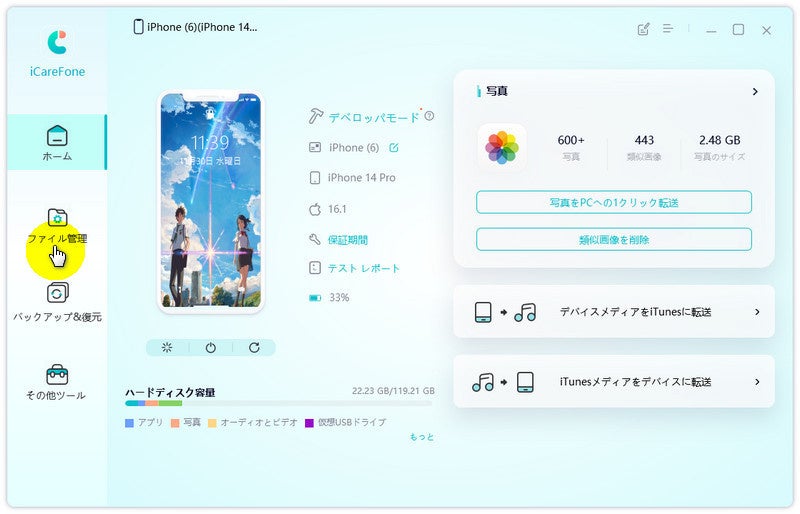
Task: Click the toolbox icon in sidebar
Action: click(x=57, y=375)
